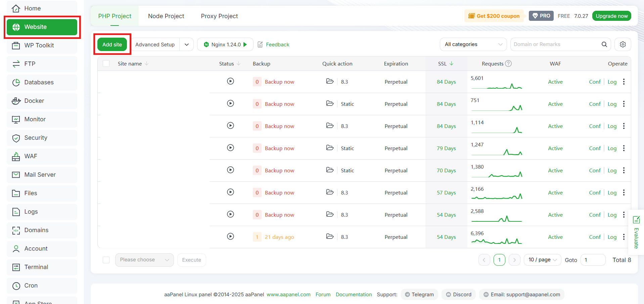The height and width of the screenshot is (304, 644).
Task: Toggle the select-all sites checkbox in header
Action: (106, 63)
